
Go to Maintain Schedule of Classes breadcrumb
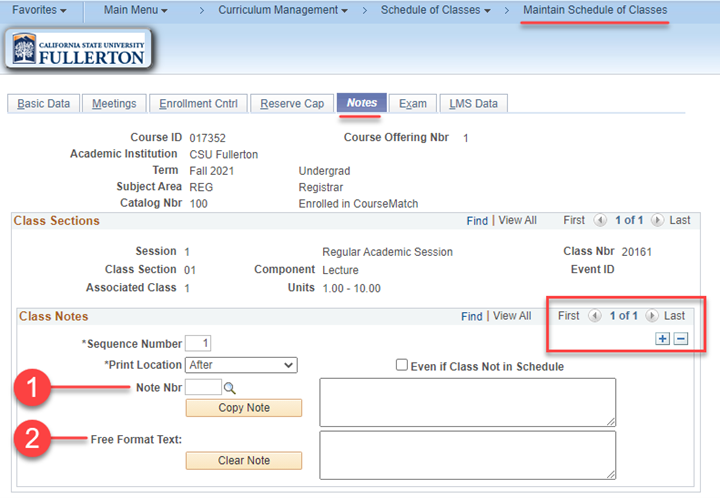595,10
